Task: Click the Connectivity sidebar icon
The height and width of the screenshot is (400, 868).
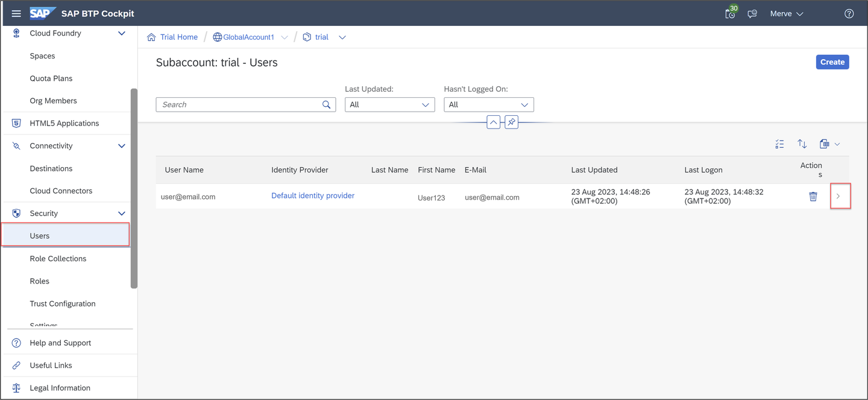Action: [16, 146]
